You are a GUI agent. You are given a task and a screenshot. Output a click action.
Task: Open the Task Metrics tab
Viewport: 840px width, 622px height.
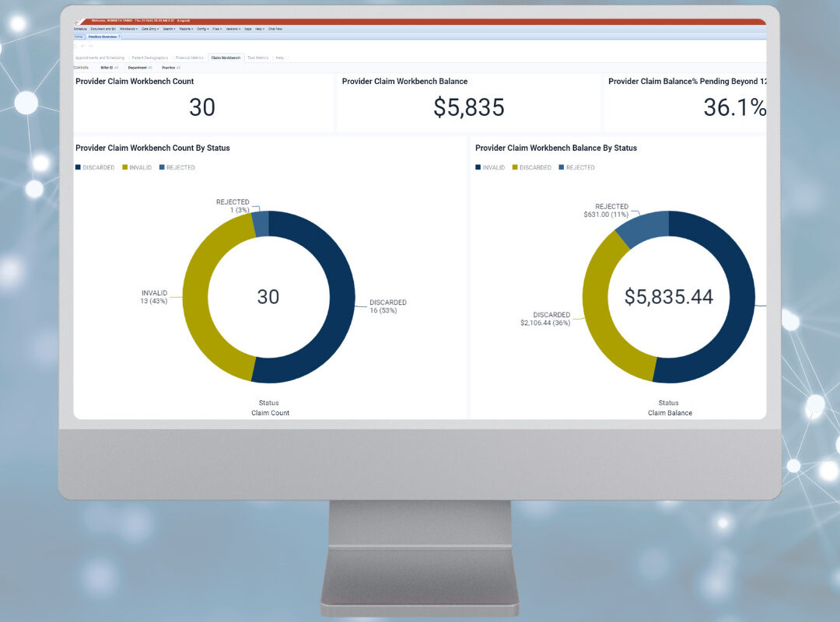257,58
